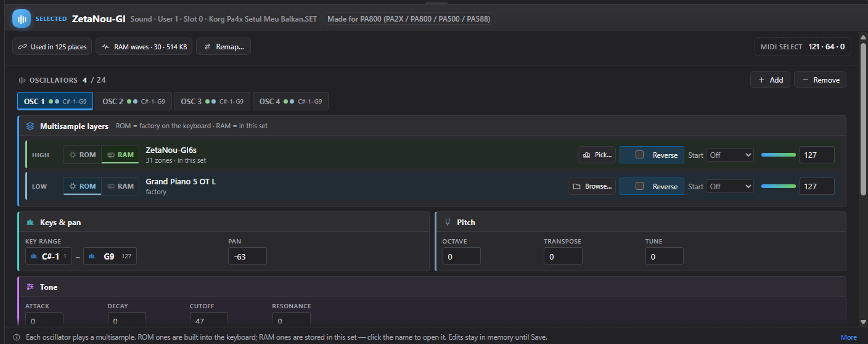Click the PAN input field showing -63
Image resolution: width=868 pixels, height=344 pixels.
[x=247, y=256]
